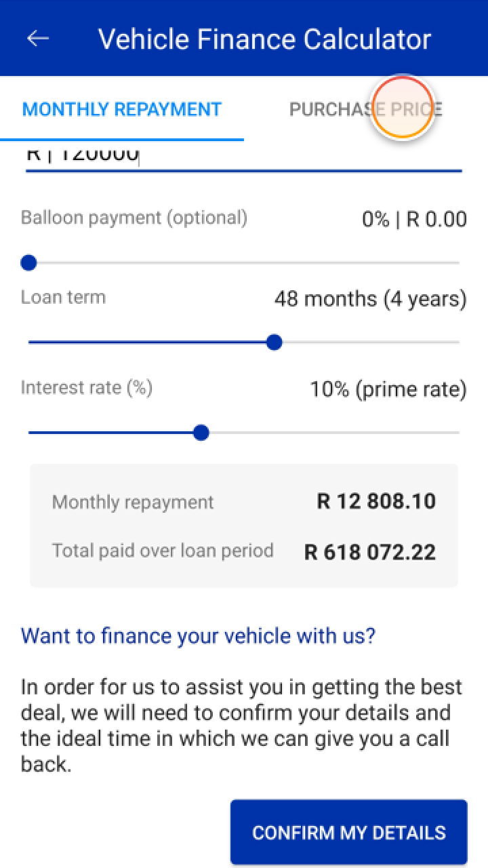Screen dimensions: 488x868
Task: Click the unfilled Interest rate slider track
Action: (x=332, y=433)
